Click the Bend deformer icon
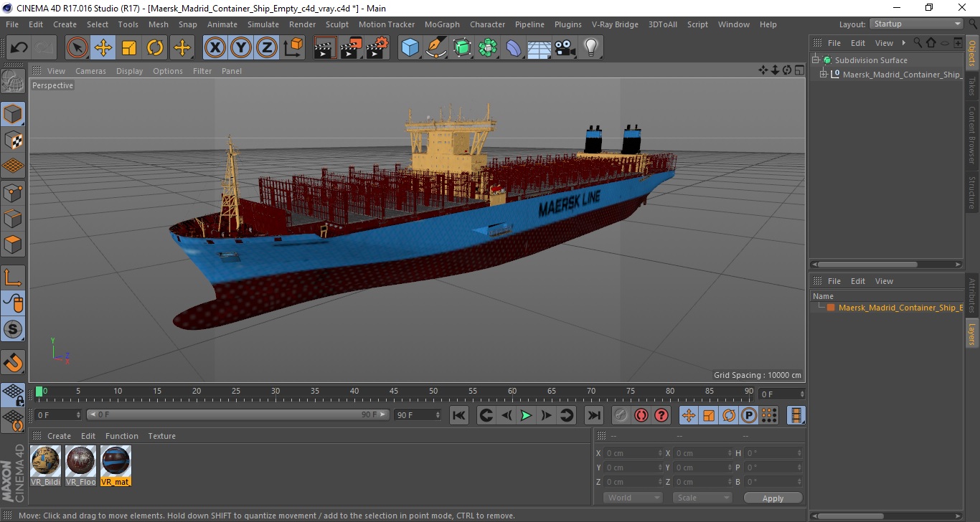The width and height of the screenshot is (980, 522). click(x=514, y=48)
